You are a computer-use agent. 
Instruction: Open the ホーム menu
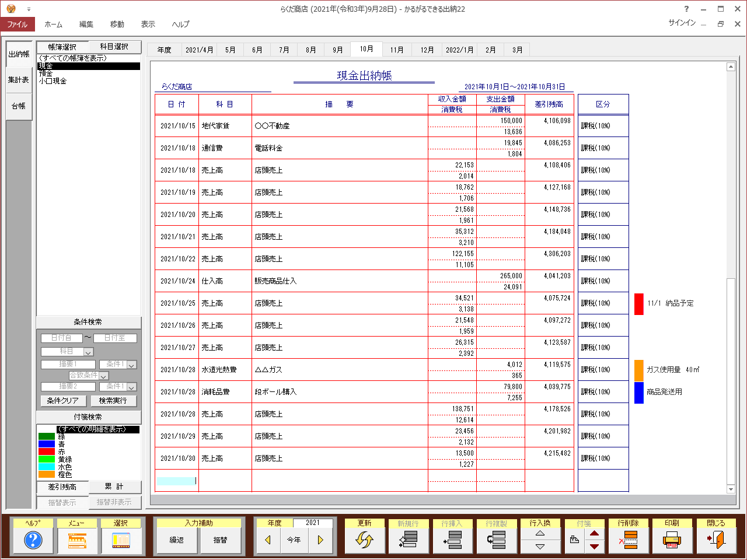(x=54, y=24)
